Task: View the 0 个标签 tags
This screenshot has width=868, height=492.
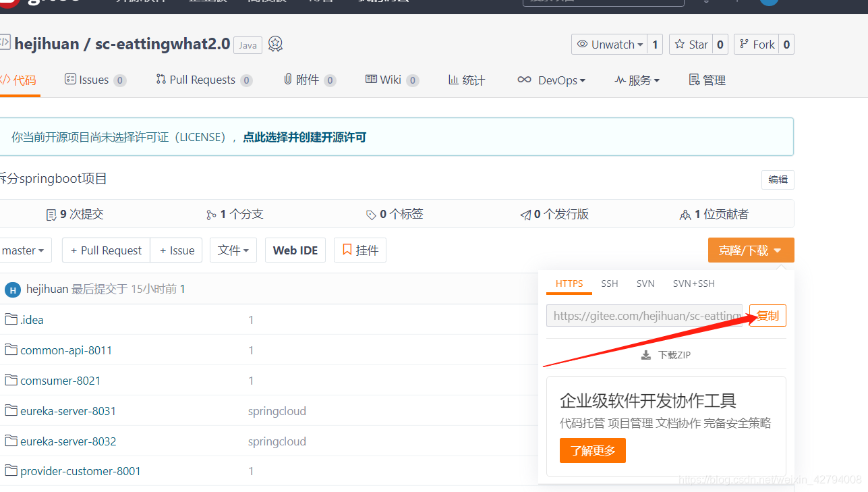Action: coord(395,214)
